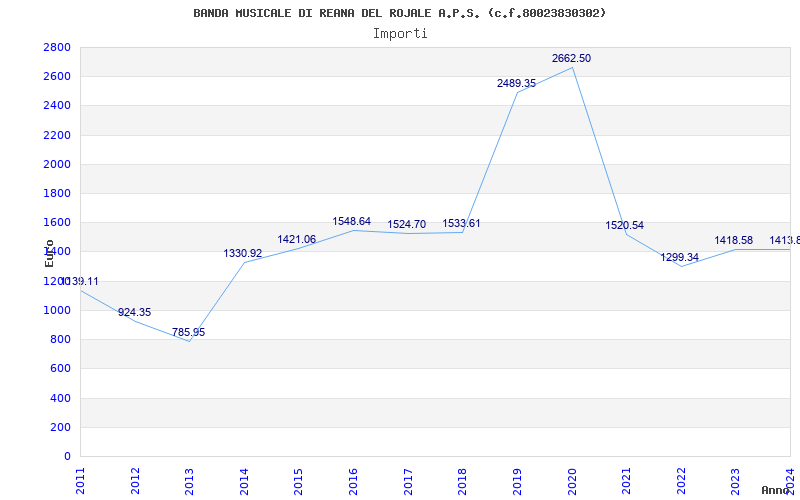Image resolution: width=800 pixels, height=500 pixels.
Task: Click the 1000 y-axis value
Action: point(57,310)
